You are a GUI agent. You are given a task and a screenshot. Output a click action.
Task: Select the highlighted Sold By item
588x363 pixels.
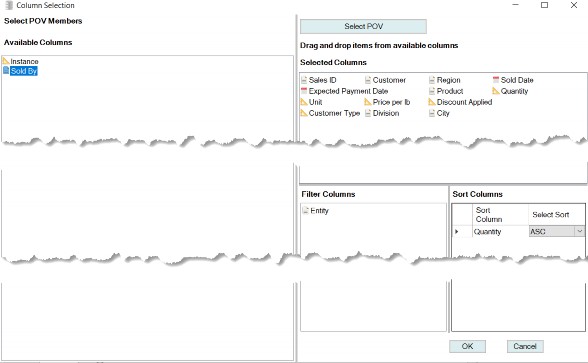pyautogui.click(x=24, y=71)
